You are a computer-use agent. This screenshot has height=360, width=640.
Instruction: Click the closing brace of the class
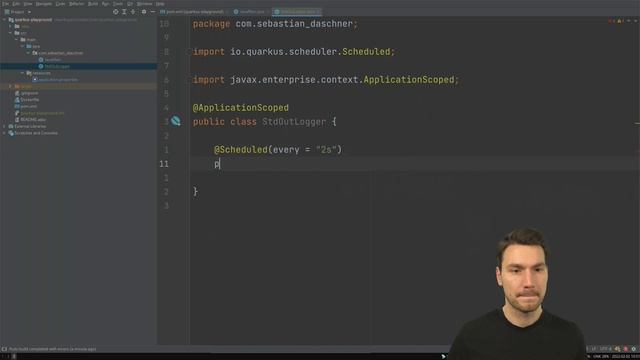click(196, 191)
